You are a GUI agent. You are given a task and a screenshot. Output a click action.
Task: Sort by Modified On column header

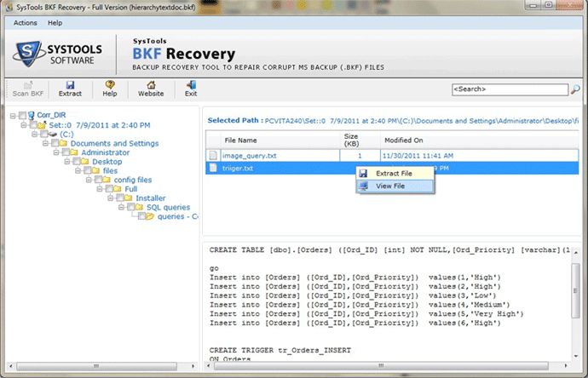(480, 140)
